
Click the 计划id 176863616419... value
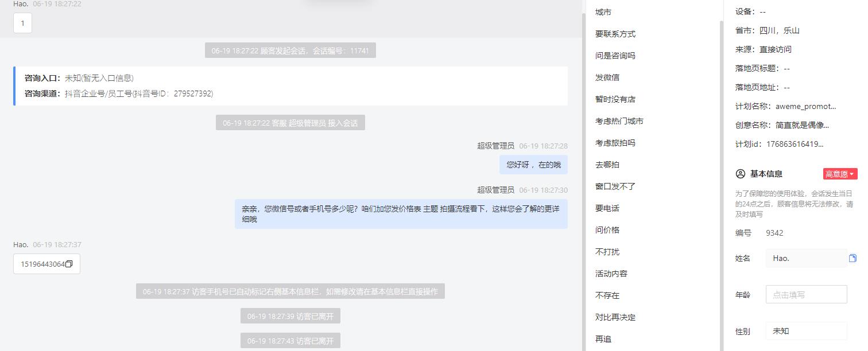[x=795, y=144]
